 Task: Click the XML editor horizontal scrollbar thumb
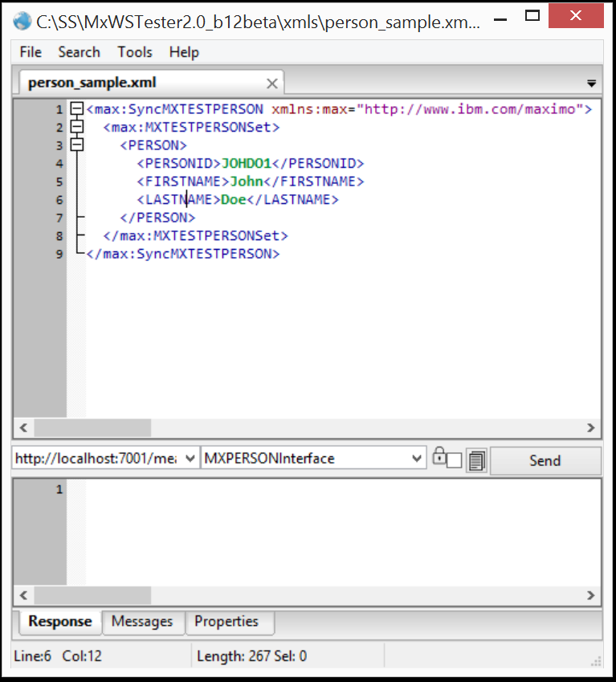point(92,427)
